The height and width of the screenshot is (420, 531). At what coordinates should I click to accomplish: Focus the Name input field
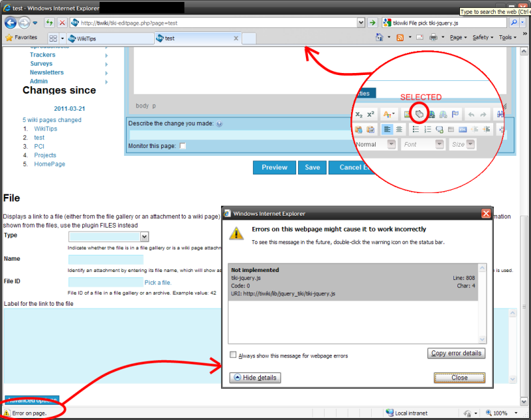click(x=106, y=259)
